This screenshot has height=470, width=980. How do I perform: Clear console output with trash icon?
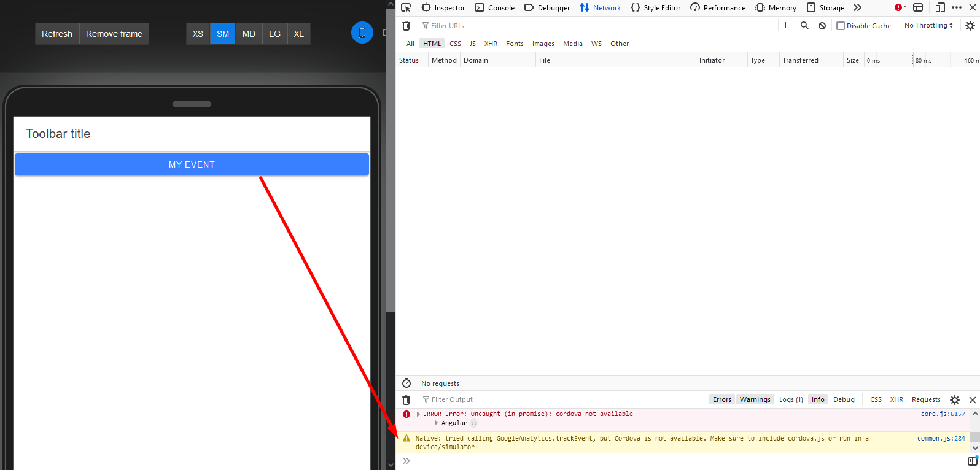(406, 399)
